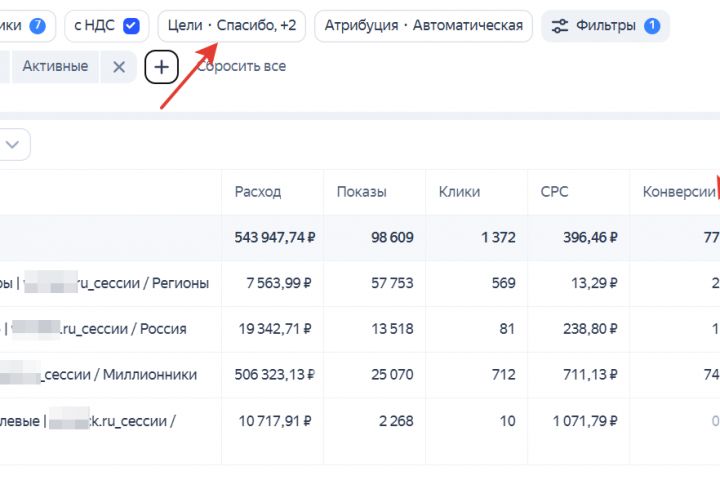This screenshot has width=720, height=480.
Task: Click the plus icon to add filter
Action: point(161,67)
